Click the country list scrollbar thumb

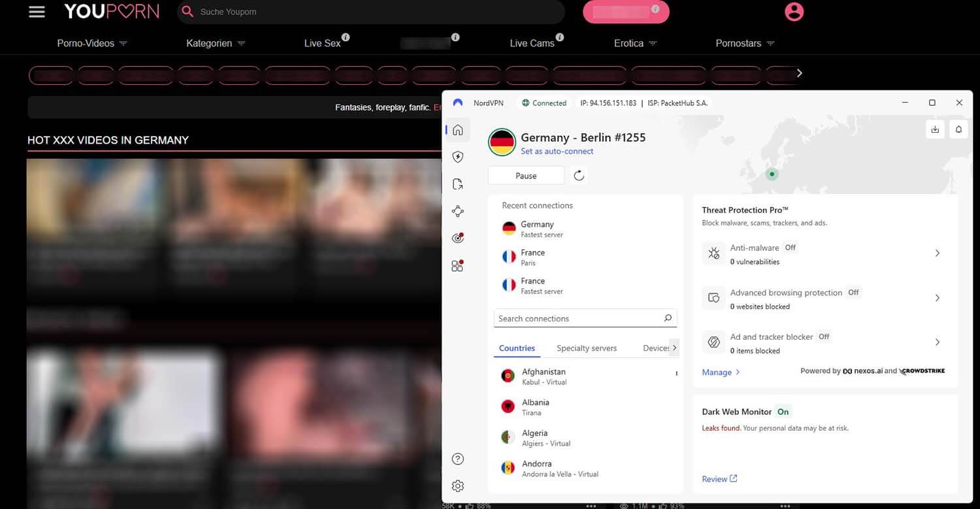(x=676, y=374)
